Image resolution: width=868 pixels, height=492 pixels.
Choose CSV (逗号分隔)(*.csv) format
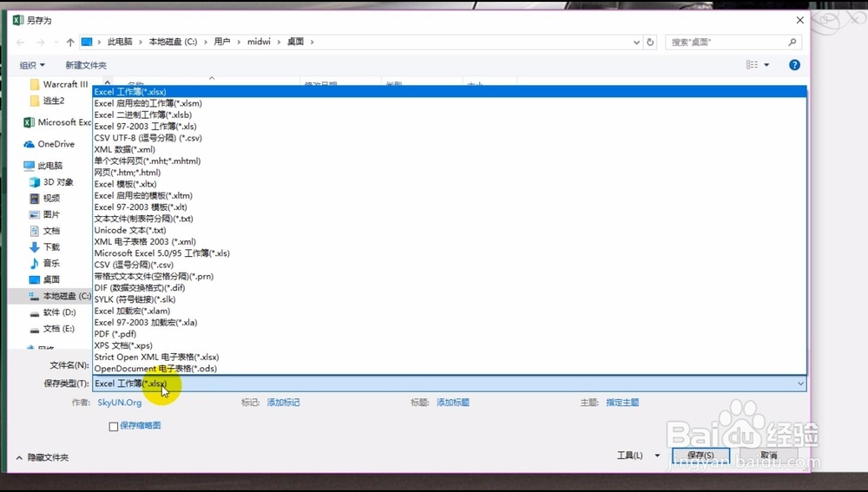449,266
